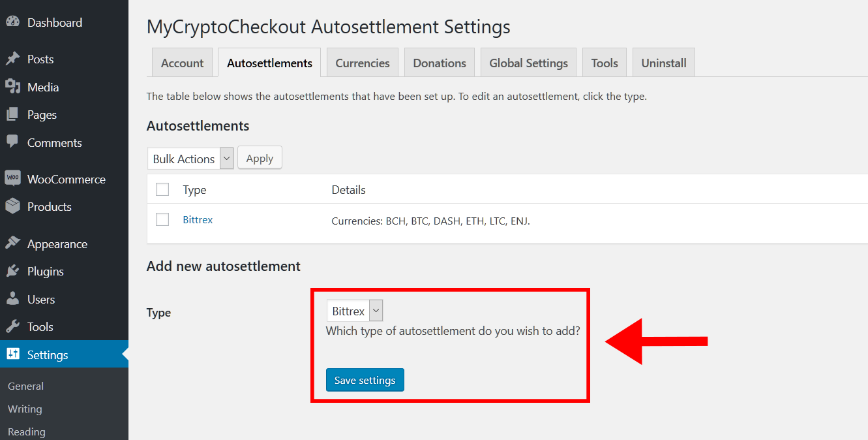The width and height of the screenshot is (868, 440).
Task: Click the Pages document icon
Action: (12, 114)
